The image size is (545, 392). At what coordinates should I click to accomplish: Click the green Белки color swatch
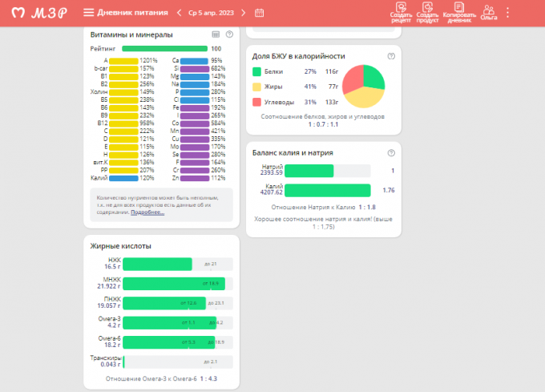pyautogui.click(x=256, y=71)
